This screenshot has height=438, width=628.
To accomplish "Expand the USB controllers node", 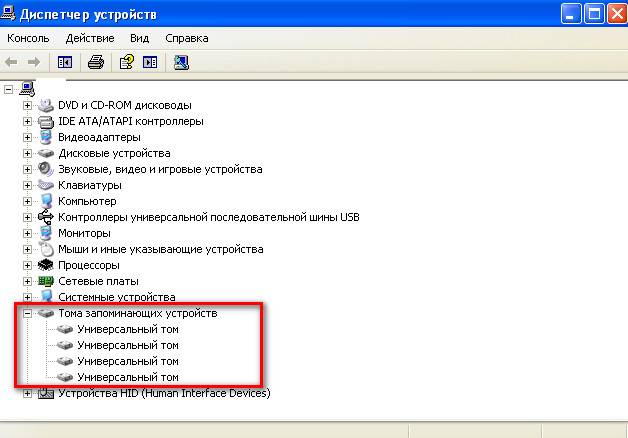I will 27,217.
